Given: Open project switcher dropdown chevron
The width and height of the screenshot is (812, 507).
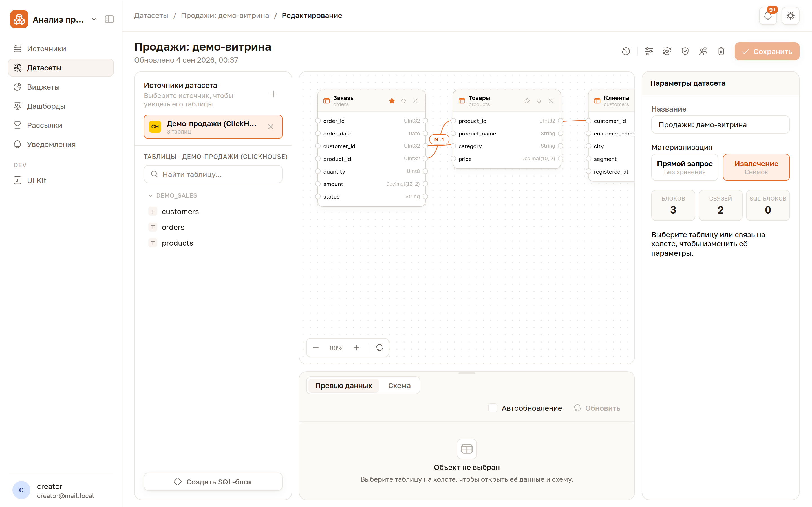Looking at the screenshot, I should (x=94, y=19).
